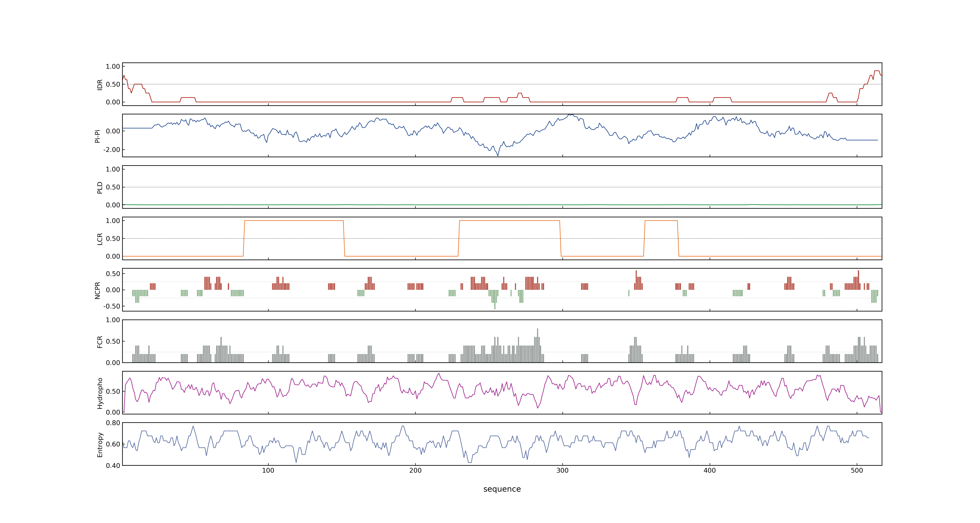
Task: Click x-axis tick label 400
Action: (710, 470)
